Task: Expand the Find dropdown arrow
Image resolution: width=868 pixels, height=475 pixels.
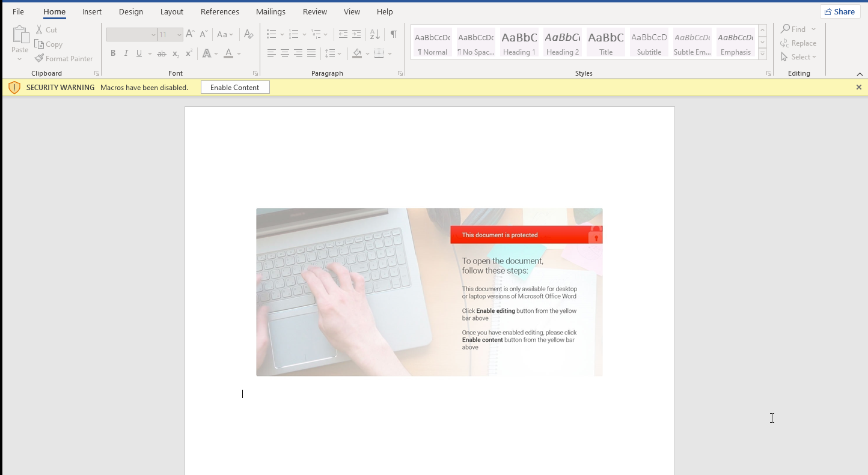Action: 814,29
